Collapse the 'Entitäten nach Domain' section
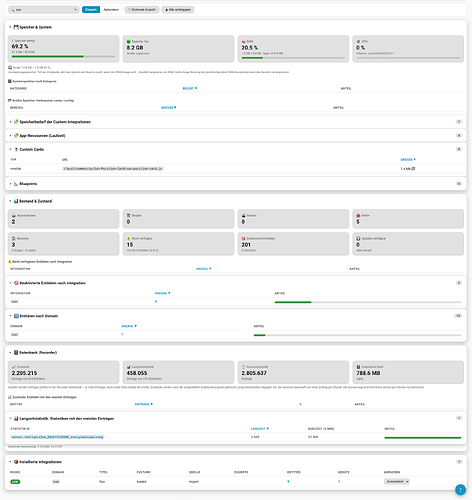 point(10,316)
